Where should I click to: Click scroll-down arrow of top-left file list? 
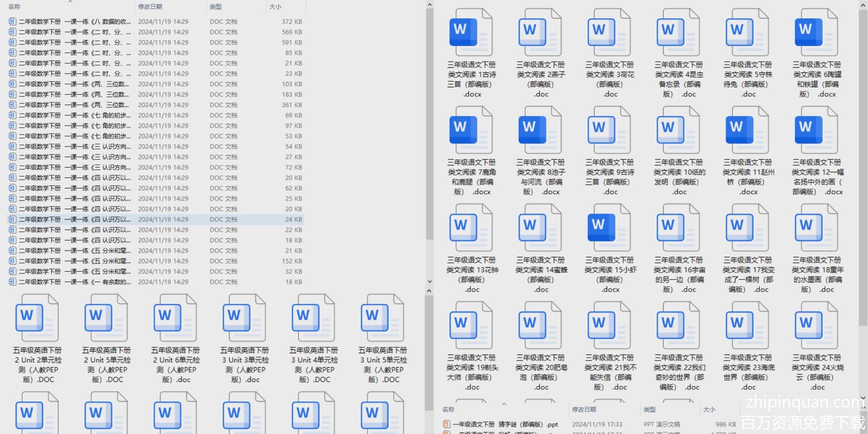click(x=429, y=281)
